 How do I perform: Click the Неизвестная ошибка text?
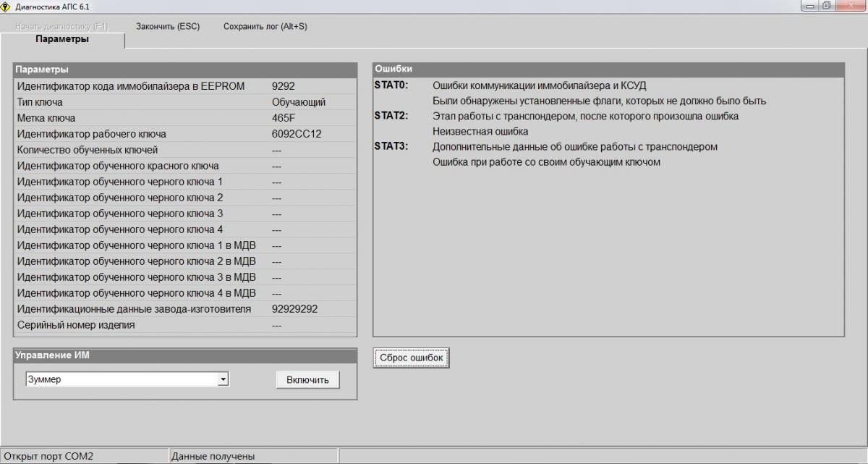tap(480, 131)
